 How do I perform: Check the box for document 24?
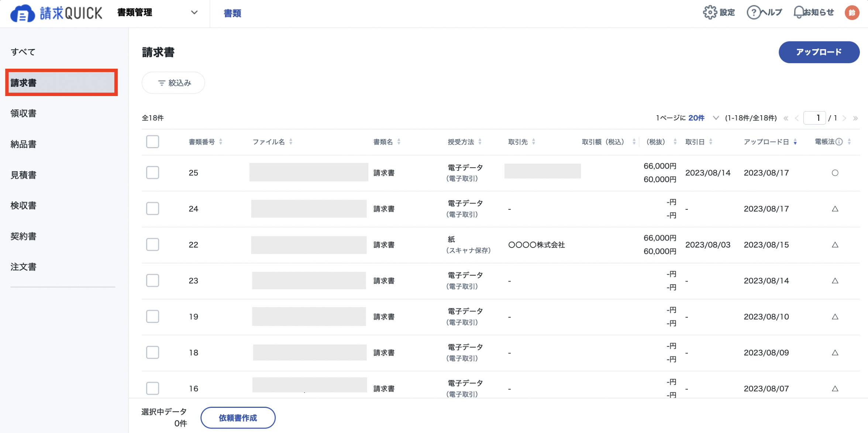[152, 209]
